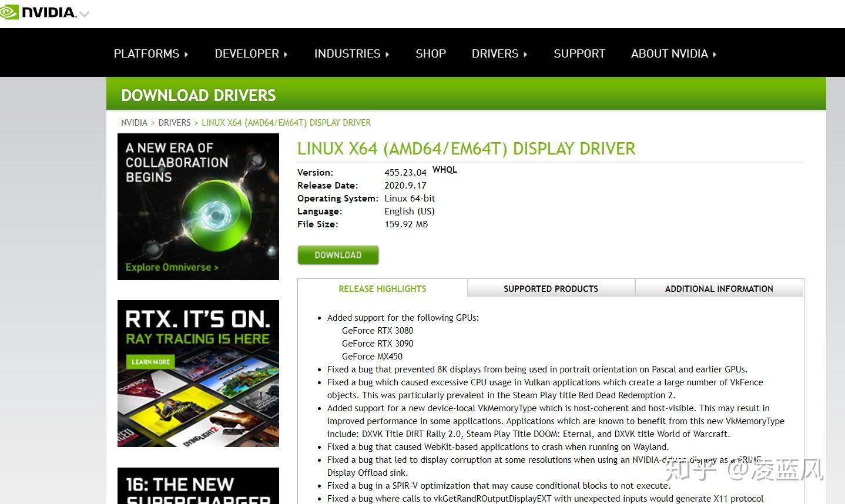The image size is (845, 504).
Task: Switch to the SUPPORTED PRODUCTS tab
Action: [551, 288]
